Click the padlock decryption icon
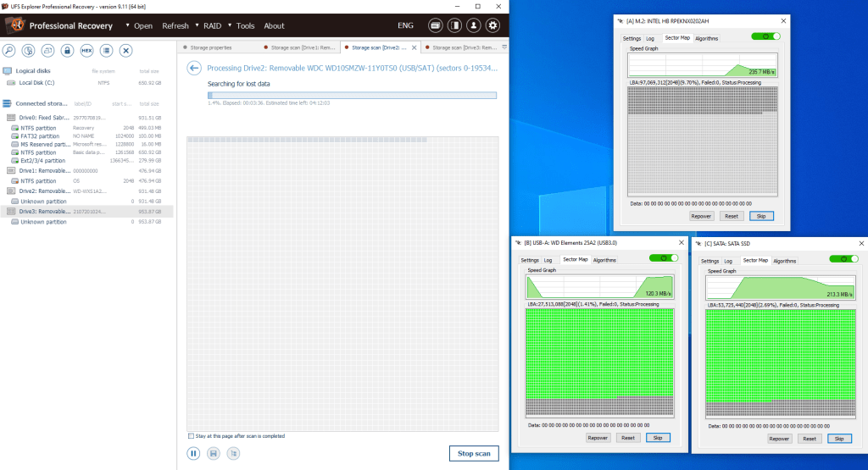This screenshot has width=868, height=470. click(67, 51)
